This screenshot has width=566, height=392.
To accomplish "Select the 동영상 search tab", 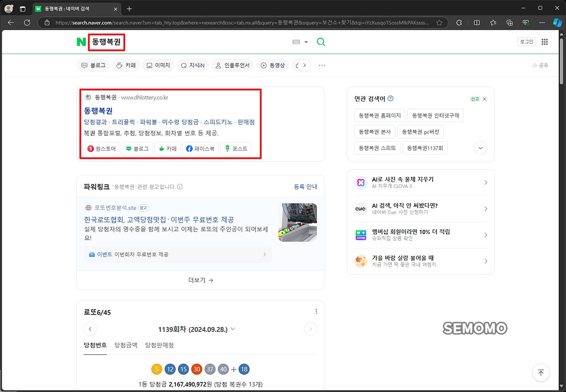I will click(x=272, y=65).
